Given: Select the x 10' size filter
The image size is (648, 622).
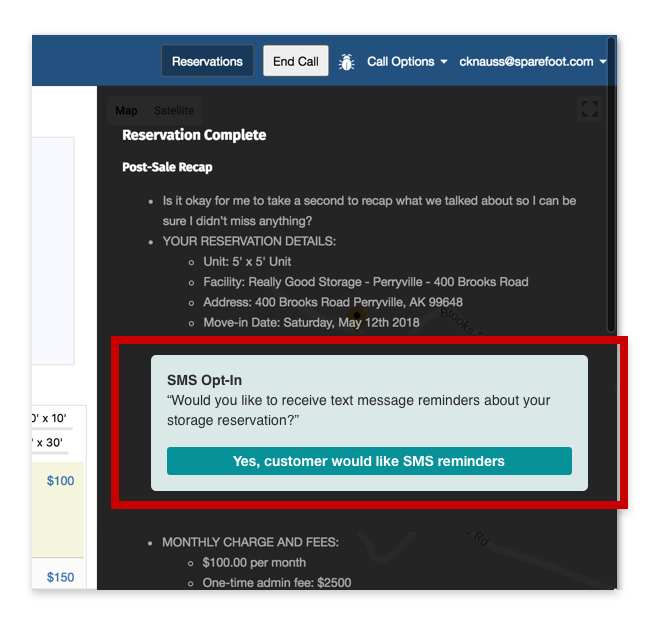Looking at the screenshot, I should click(x=49, y=418).
